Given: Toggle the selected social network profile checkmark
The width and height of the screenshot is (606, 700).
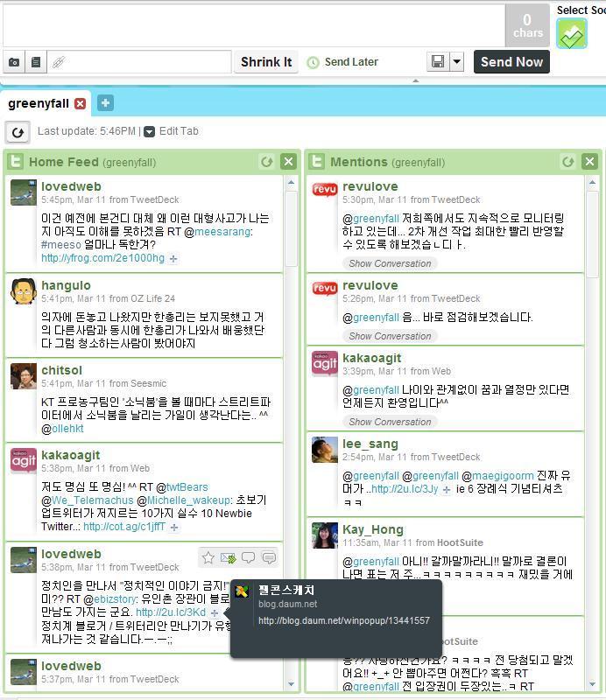Looking at the screenshot, I should (x=572, y=34).
